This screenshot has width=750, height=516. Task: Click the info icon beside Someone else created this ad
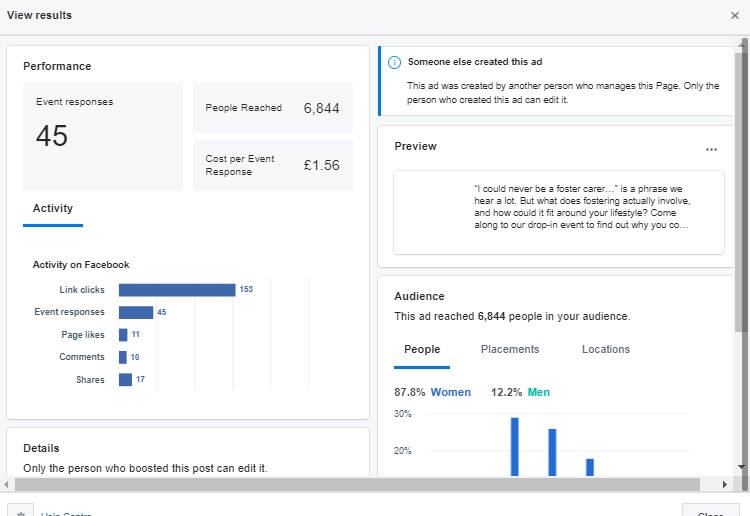tap(394, 62)
